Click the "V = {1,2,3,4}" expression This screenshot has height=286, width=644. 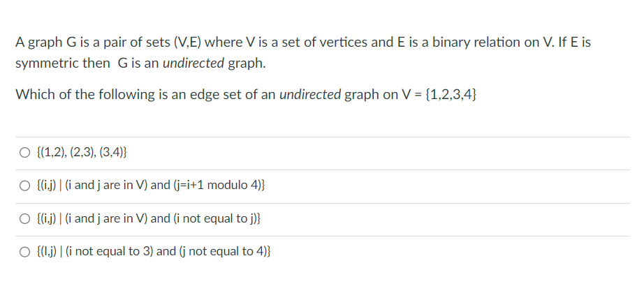(441, 95)
